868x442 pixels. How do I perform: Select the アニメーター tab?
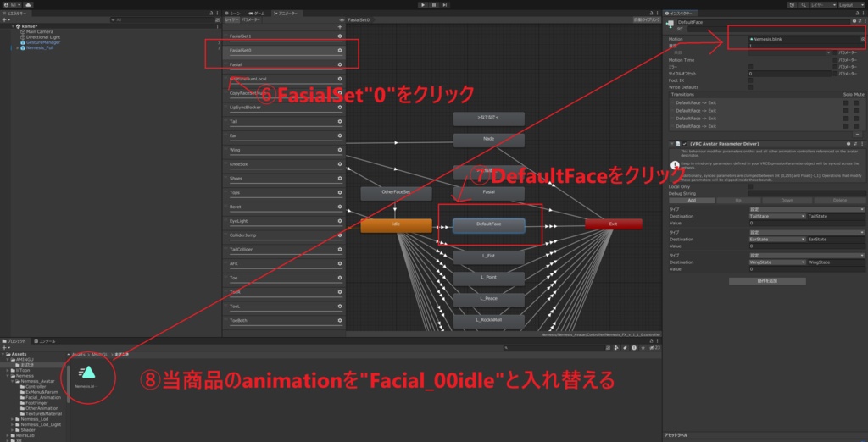point(286,13)
